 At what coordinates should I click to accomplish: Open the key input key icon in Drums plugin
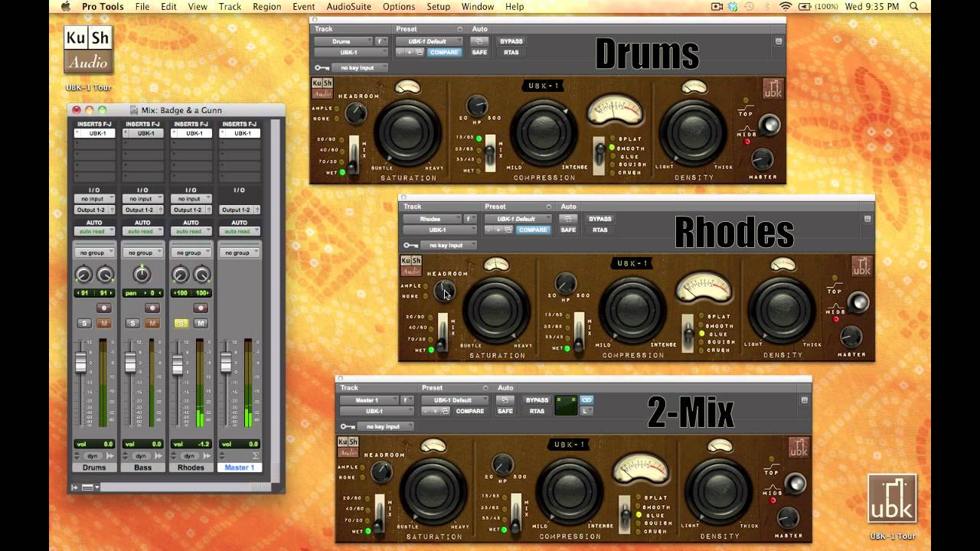(x=322, y=68)
